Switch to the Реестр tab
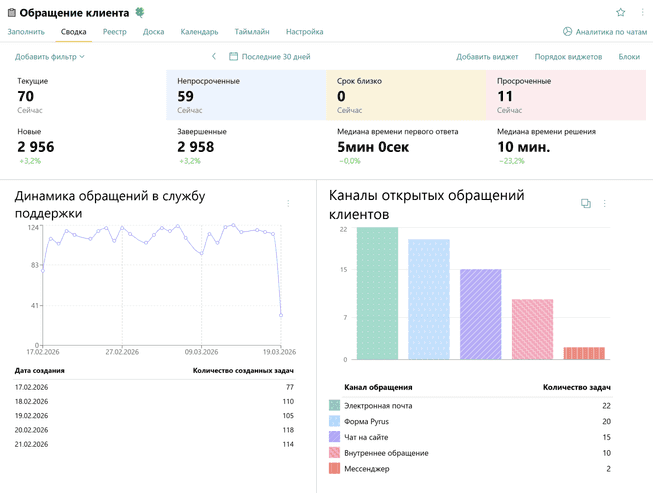The height and width of the screenshot is (493, 653). (x=114, y=32)
